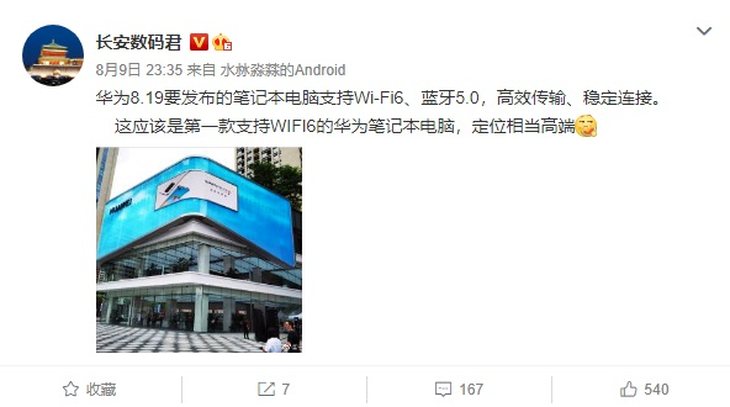Image resolution: width=730 pixels, height=407 pixels.
Task: Open the 8月9日 23:35 timestamp link
Action: pos(139,70)
